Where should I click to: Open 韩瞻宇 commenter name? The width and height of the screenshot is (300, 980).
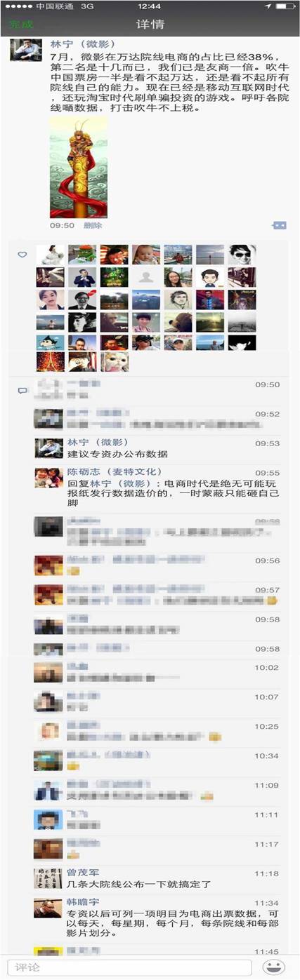tap(82, 903)
